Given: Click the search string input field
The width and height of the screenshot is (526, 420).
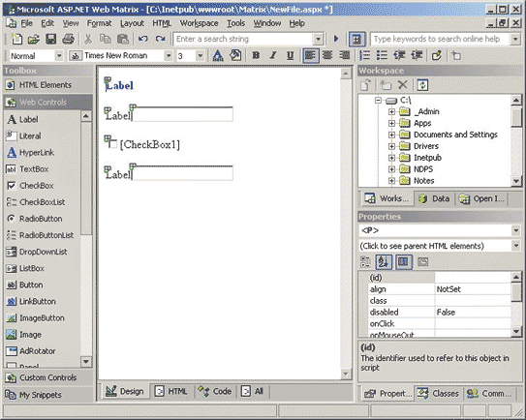Looking at the screenshot, I should point(243,40).
